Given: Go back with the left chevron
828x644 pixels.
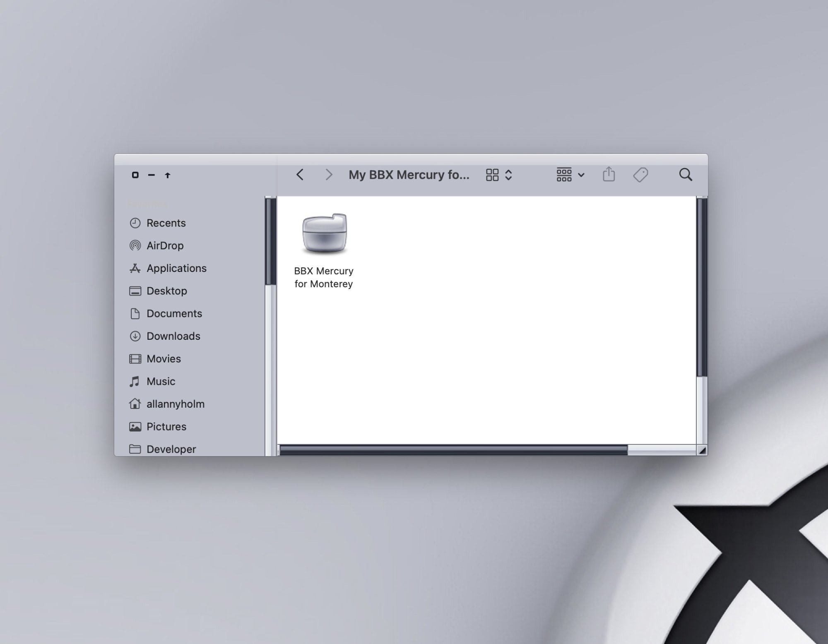Looking at the screenshot, I should pyautogui.click(x=300, y=175).
